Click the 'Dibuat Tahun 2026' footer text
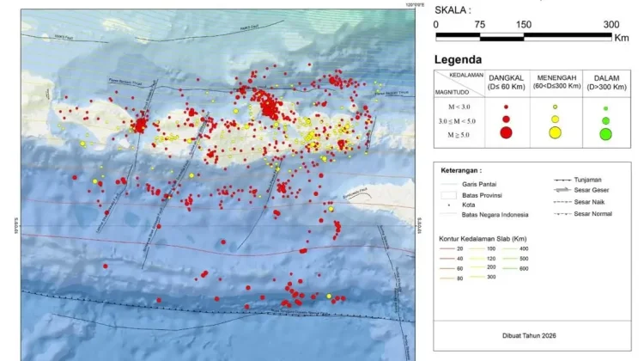 coord(529,335)
